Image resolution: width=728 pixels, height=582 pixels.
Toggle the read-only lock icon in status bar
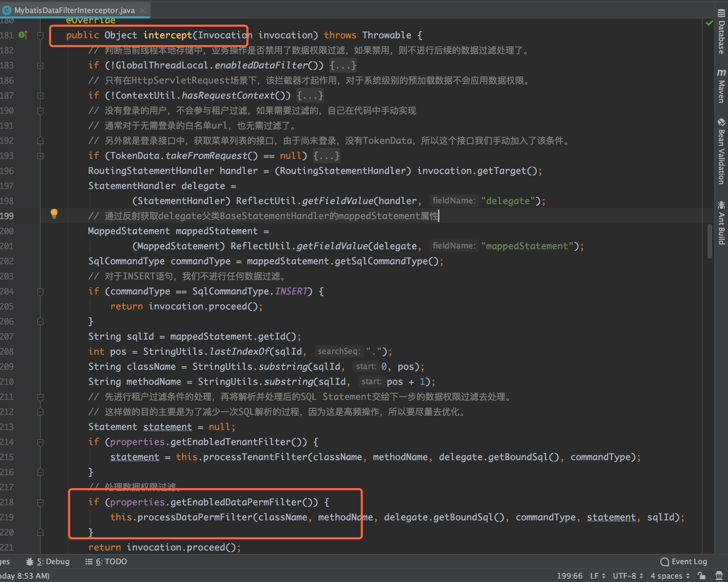pos(702,576)
